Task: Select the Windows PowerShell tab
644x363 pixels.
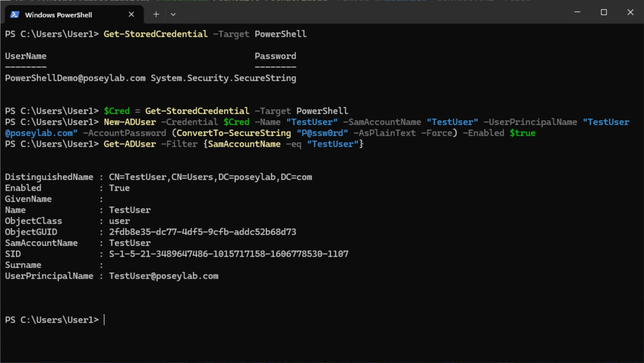Action: pos(58,15)
